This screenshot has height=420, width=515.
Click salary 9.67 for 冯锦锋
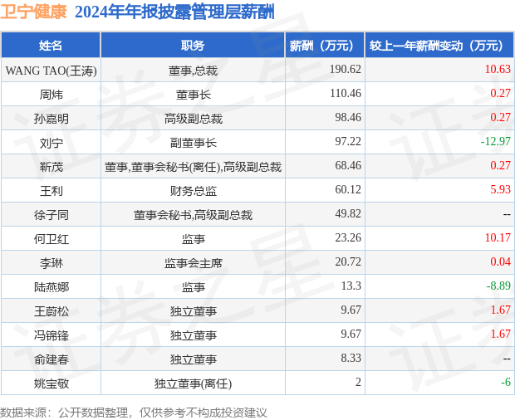pos(351,334)
